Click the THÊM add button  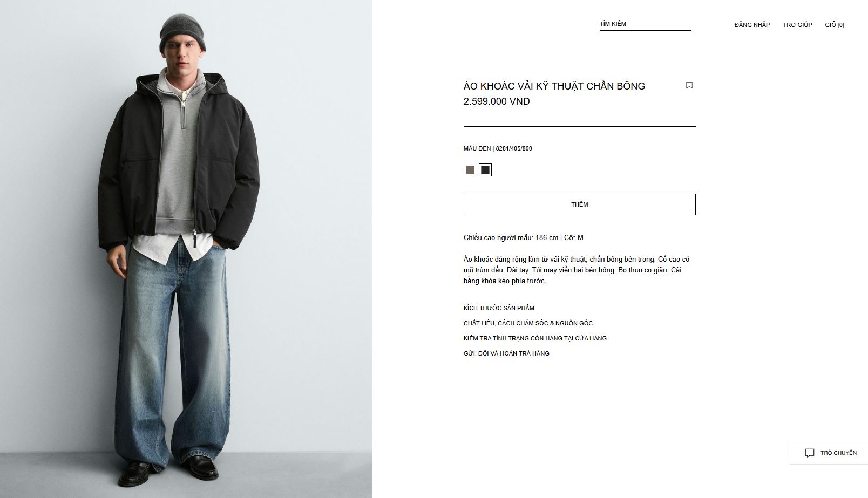579,204
